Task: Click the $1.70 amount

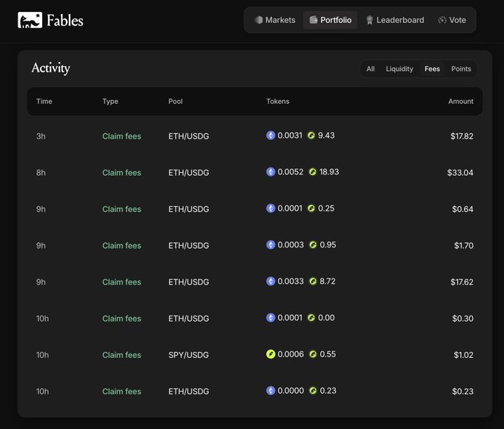Action: (x=463, y=245)
